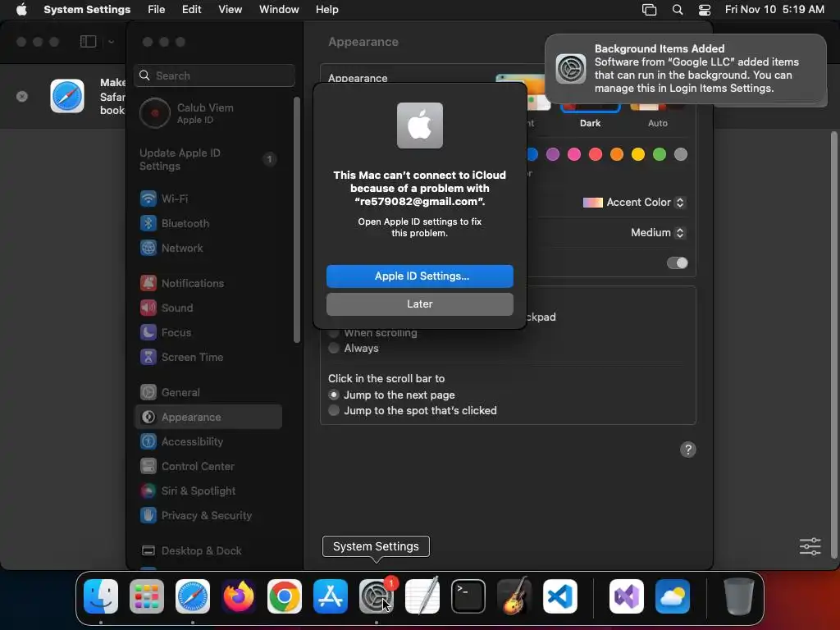Open Notifications settings in the sidebar
Screen dimensions: 840x630
click(x=208, y=283)
